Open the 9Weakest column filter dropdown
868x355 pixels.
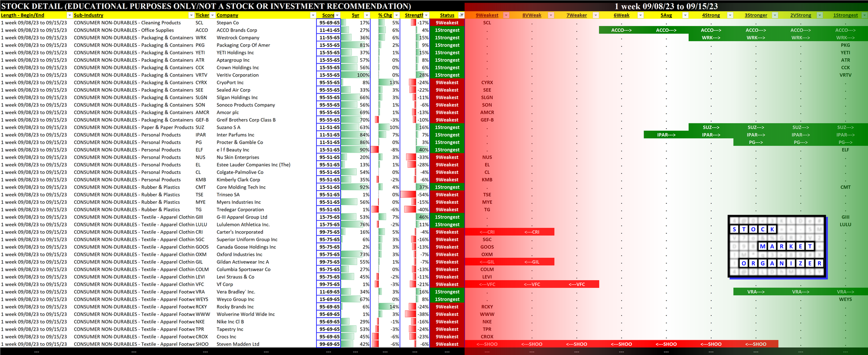[506, 15]
